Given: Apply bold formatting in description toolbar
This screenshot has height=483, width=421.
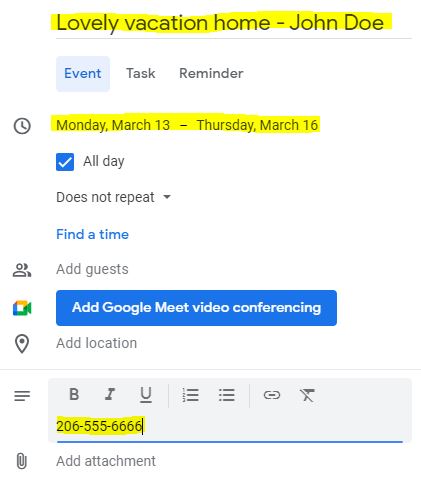Looking at the screenshot, I should 74,395.
